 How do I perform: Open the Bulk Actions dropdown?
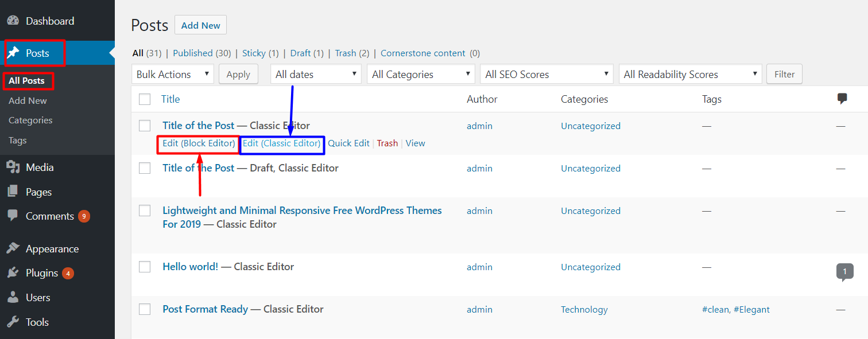tap(173, 74)
